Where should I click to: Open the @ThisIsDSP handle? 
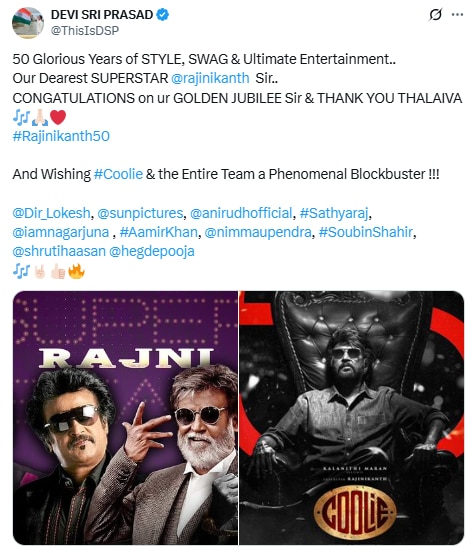[x=85, y=31]
